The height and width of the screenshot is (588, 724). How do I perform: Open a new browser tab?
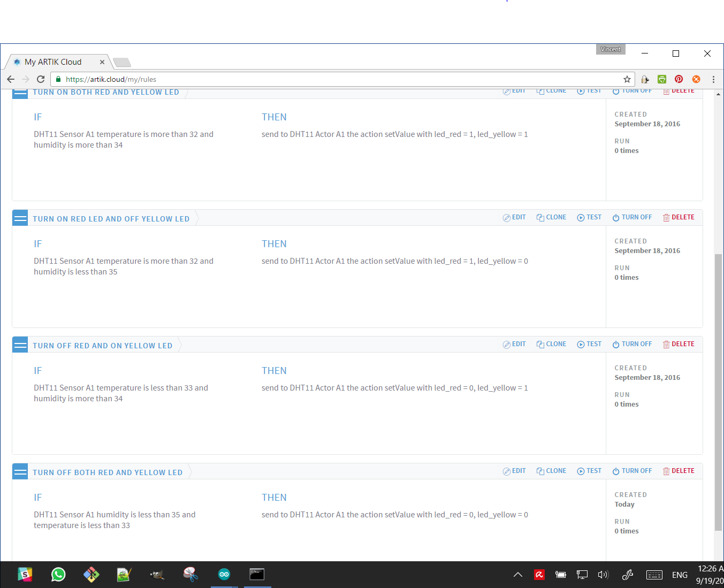(122, 63)
